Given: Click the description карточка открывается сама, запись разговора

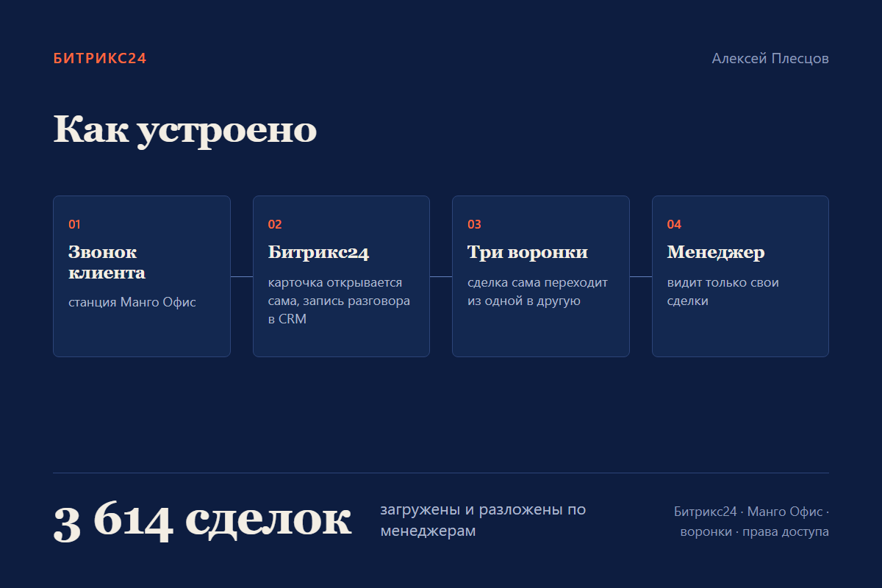Looking at the screenshot, I should pos(339,301).
